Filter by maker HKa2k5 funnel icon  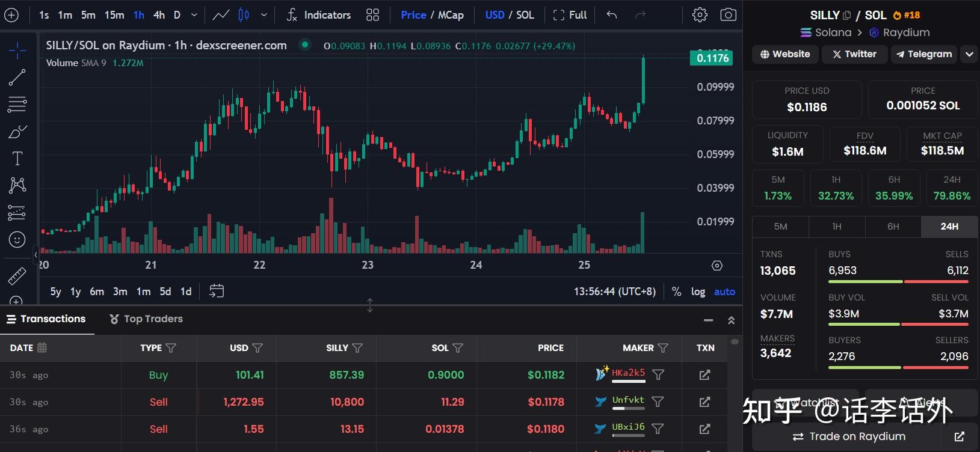(658, 375)
